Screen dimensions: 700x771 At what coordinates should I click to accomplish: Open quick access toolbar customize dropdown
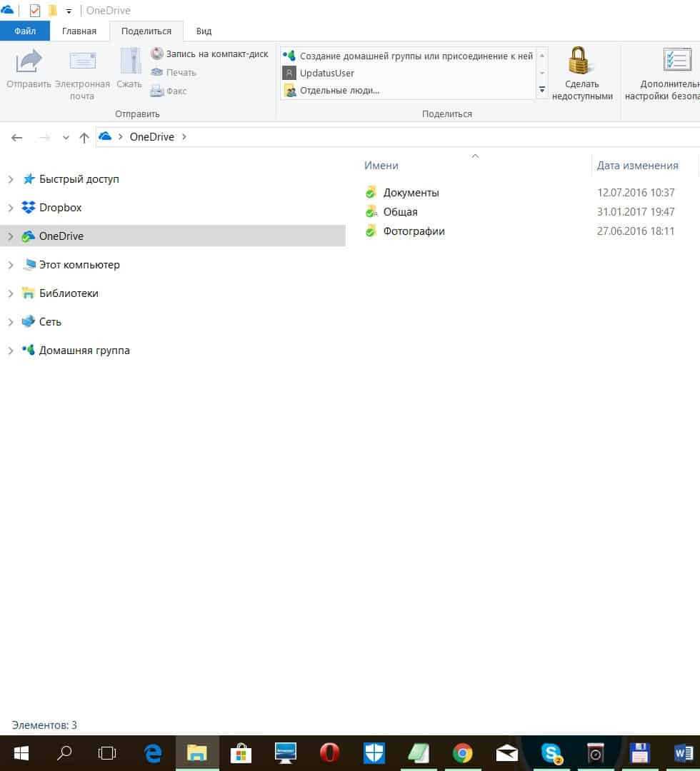(x=69, y=11)
